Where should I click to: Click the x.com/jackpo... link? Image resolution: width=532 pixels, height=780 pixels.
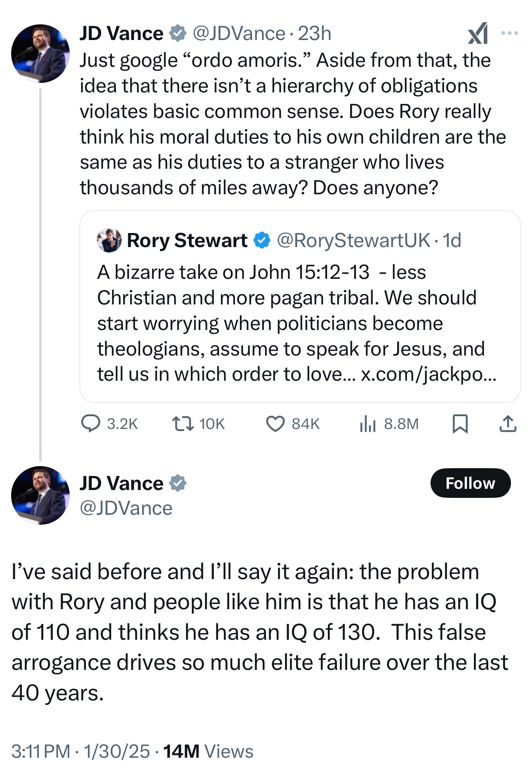428,375
